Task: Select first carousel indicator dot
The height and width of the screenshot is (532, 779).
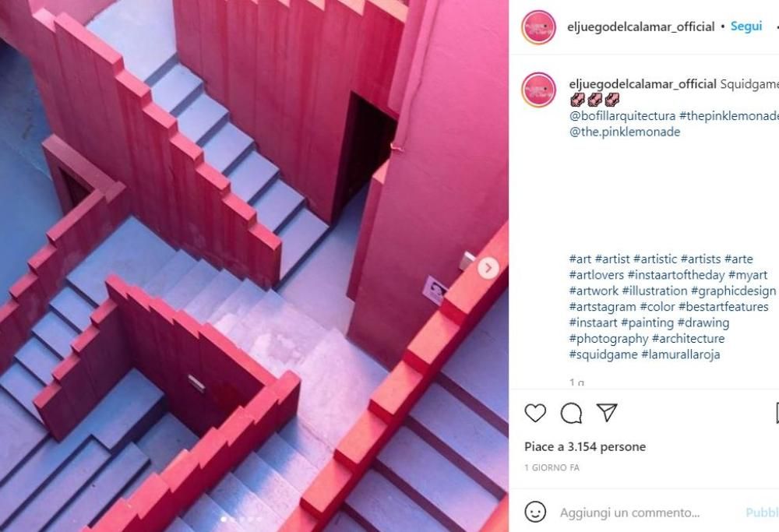Action: (x=224, y=519)
